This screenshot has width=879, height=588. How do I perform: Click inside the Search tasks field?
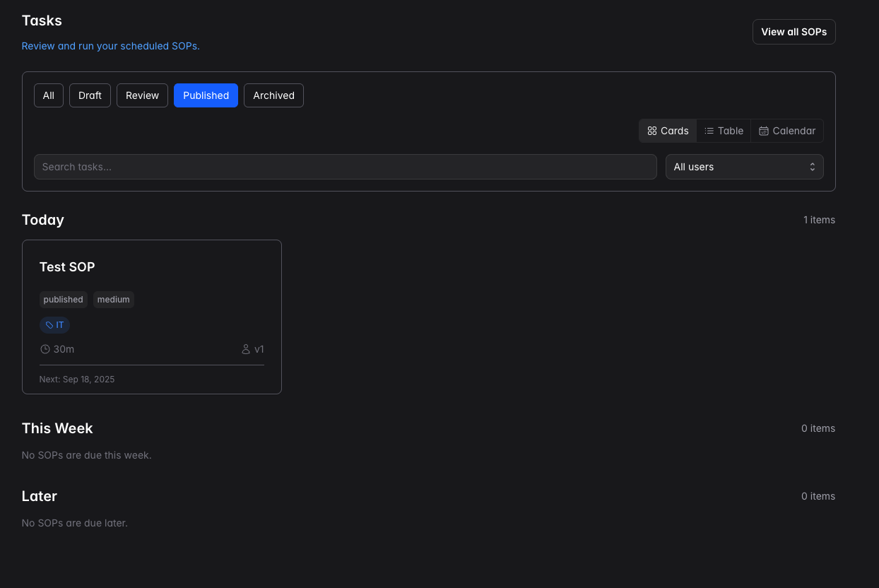[x=345, y=167]
